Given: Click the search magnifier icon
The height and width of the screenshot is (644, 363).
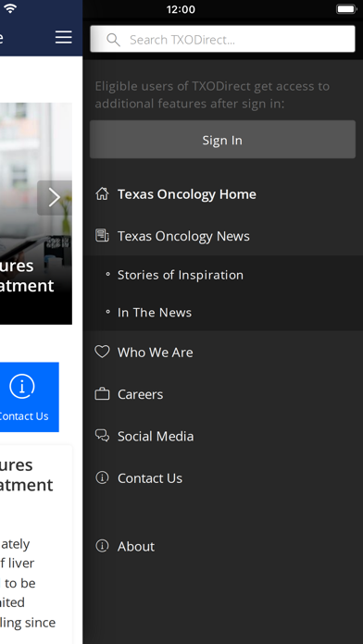Looking at the screenshot, I should coord(113,40).
